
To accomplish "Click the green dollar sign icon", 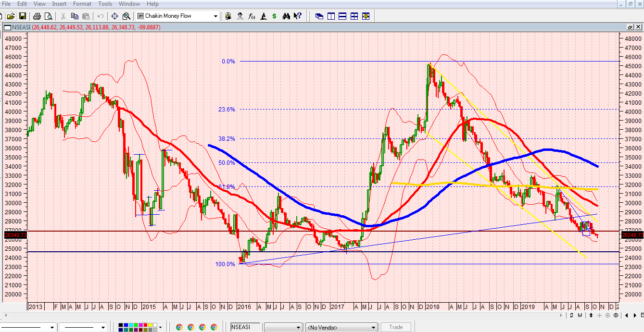I will coord(274,16).
